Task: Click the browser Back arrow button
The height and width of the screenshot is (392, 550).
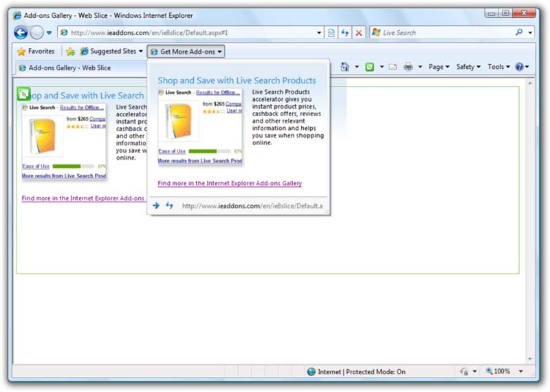Action: click(x=21, y=32)
